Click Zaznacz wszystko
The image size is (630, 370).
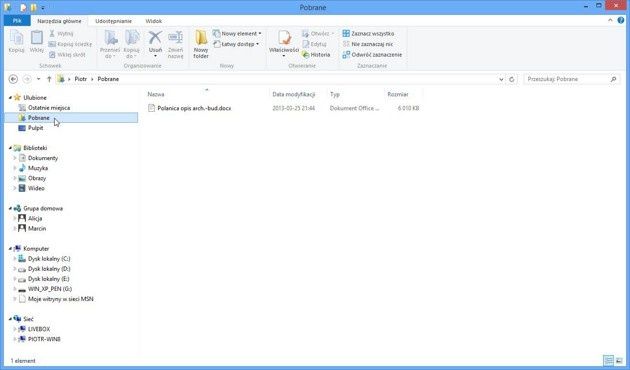[368, 34]
